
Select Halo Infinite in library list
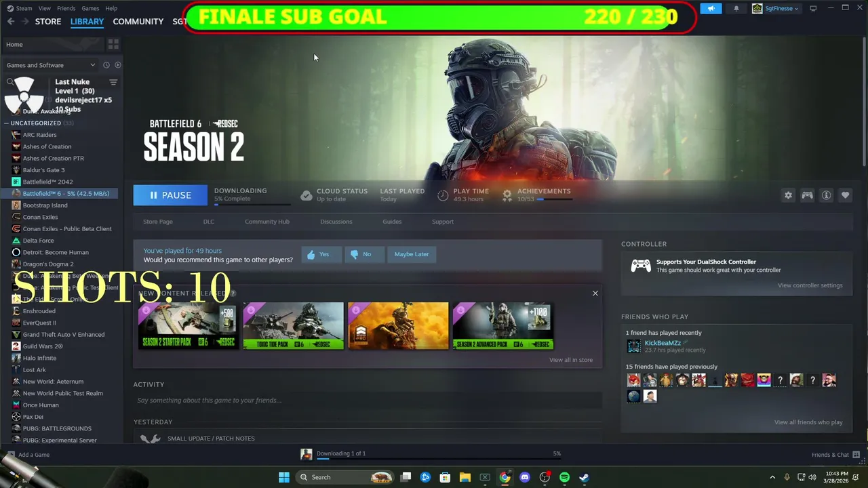point(39,358)
